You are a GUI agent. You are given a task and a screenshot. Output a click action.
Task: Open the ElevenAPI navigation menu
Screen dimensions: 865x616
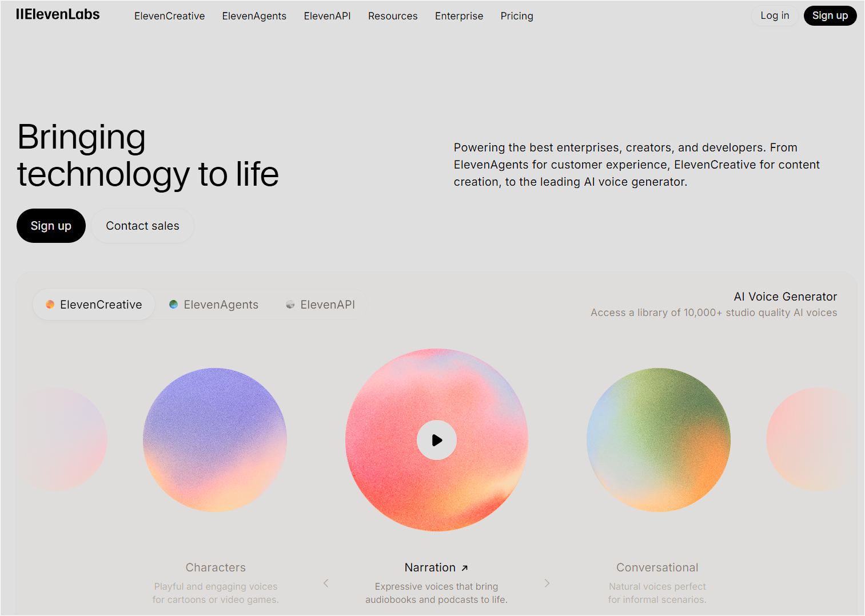(327, 16)
